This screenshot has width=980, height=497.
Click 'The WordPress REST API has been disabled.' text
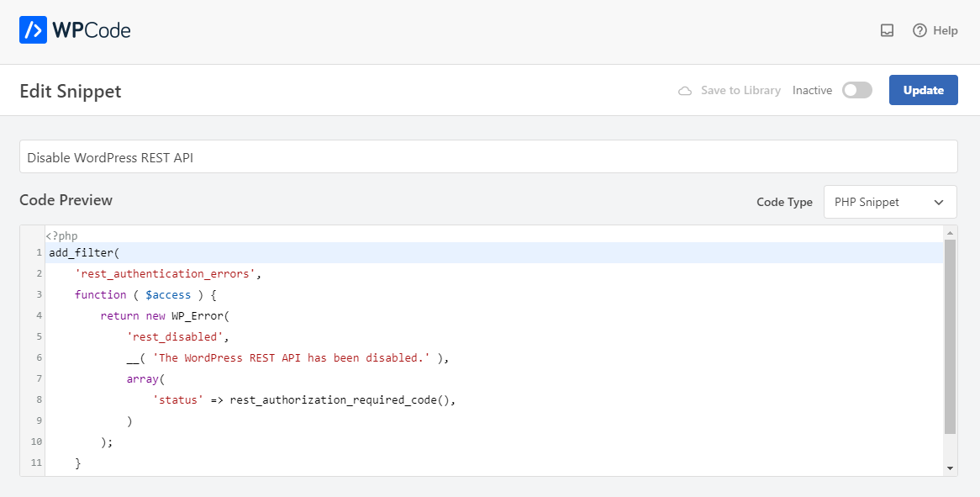pyautogui.click(x=292, y=357)
